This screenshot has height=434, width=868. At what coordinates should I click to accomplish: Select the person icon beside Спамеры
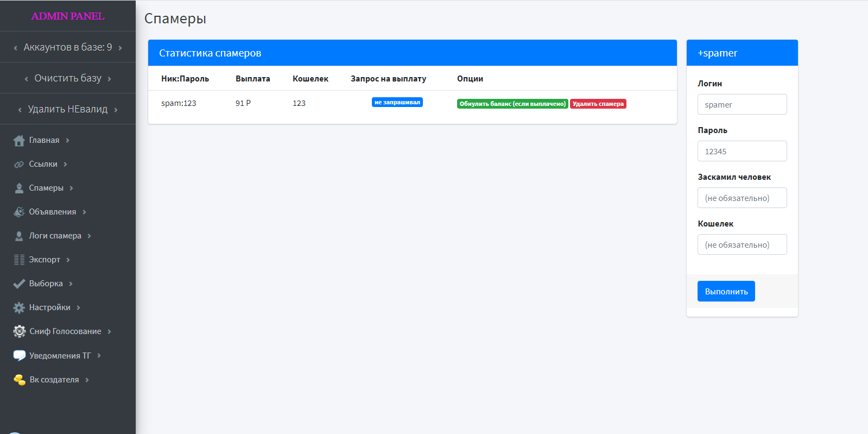click(19, 188)
